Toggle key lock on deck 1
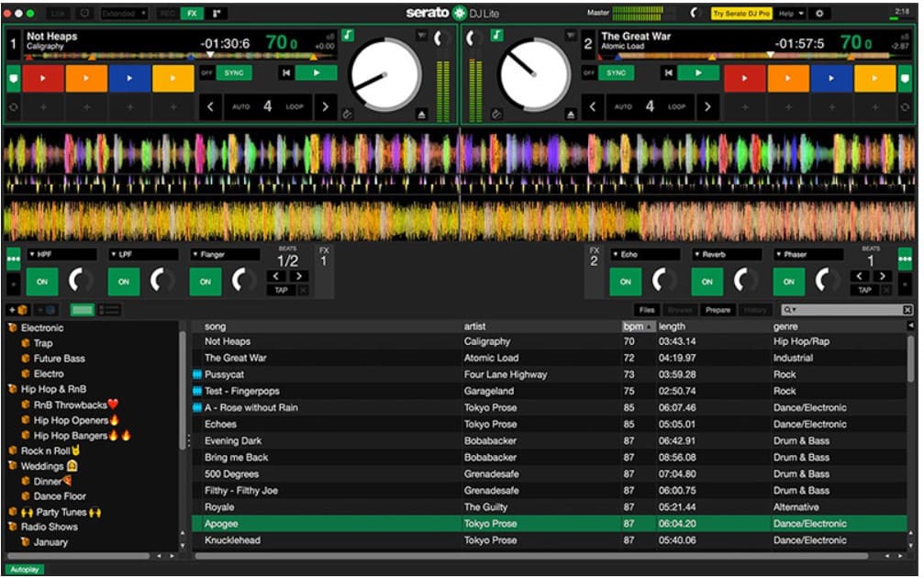This screenshot has height=578, width=924. point(349,36)
